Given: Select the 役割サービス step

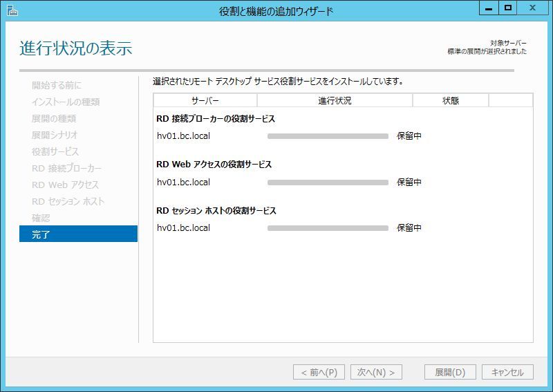Looking at the screenshot, I should (x=55, y=151).
